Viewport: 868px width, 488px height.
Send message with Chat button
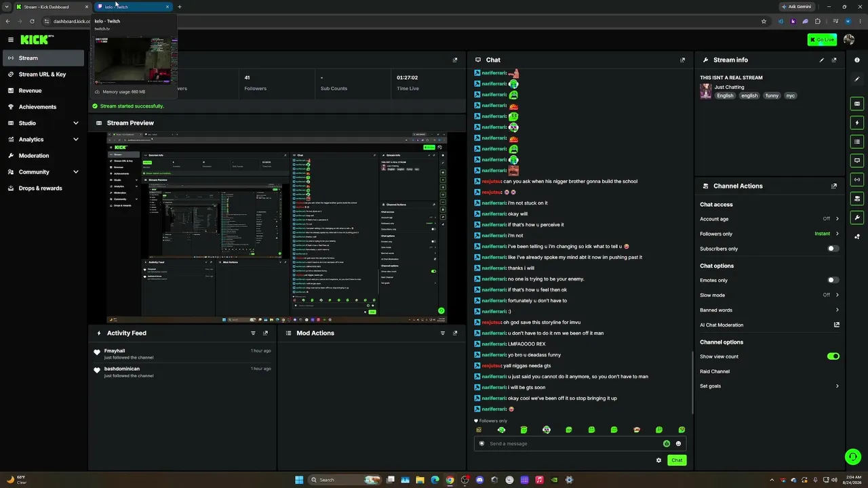click(677, 460)
